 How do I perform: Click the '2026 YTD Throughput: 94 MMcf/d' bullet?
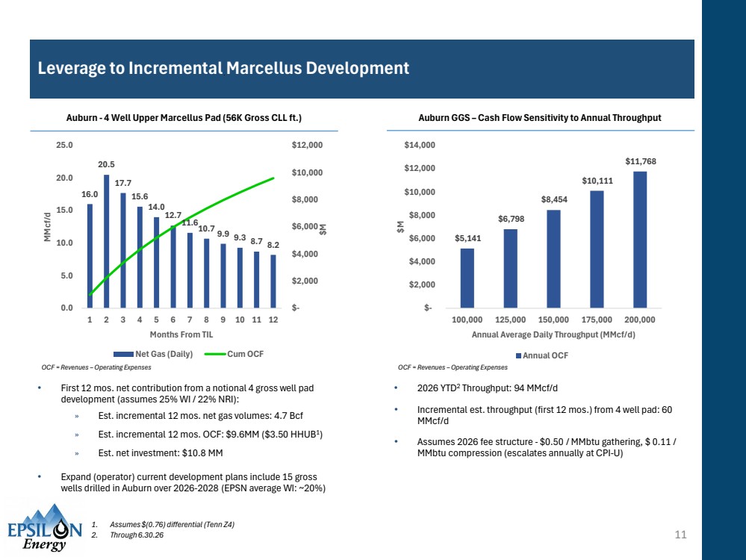[x=487, y=388]
